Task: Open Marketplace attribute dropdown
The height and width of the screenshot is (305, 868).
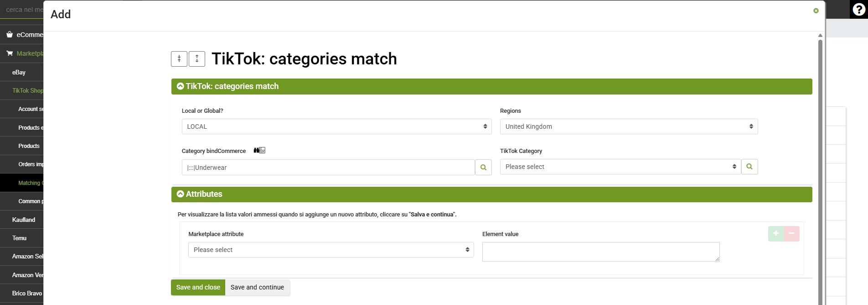Action: coord(331,250)
